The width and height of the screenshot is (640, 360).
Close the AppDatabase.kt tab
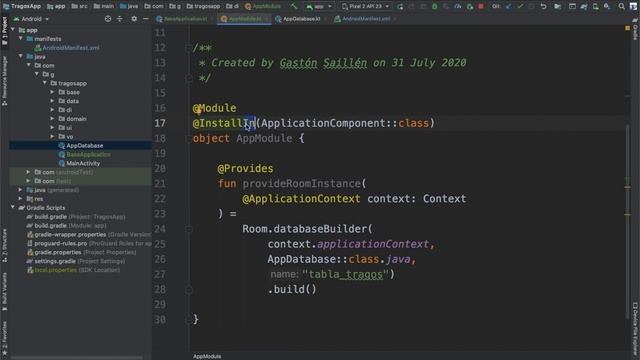pyautogui.click(x=325, y=19)
